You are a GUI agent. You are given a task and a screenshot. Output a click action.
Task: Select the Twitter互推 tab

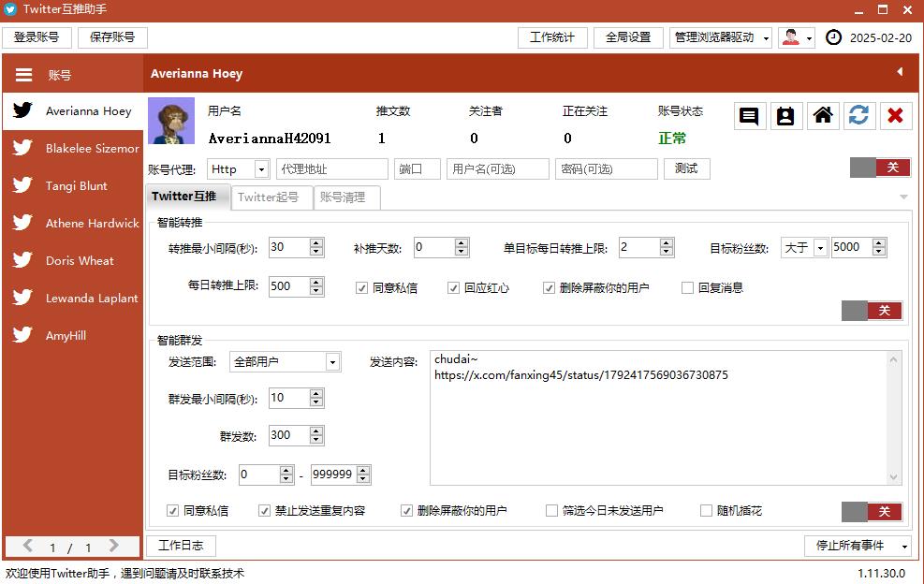point(187,197)
